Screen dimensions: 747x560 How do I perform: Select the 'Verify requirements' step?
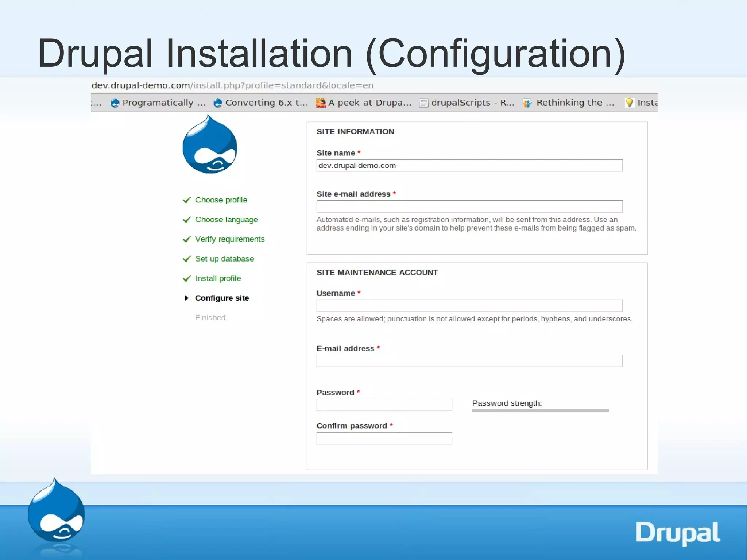(x=230, y=239)
